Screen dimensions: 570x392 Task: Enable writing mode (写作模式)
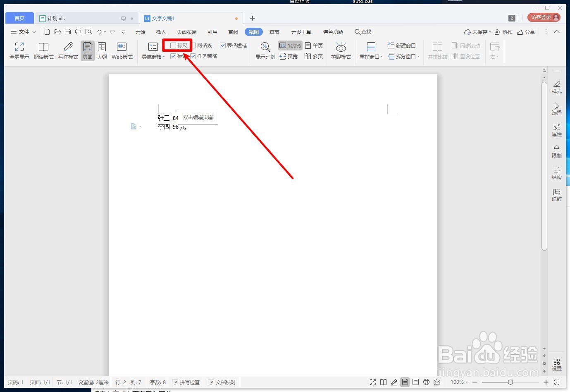[68, 51]
